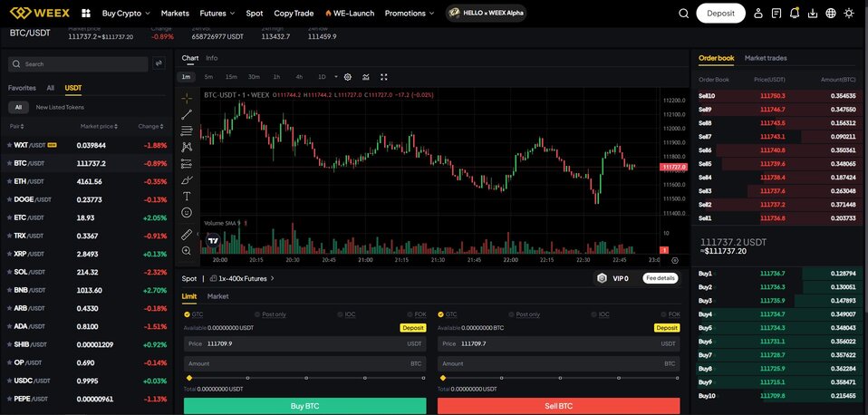Select the 15m timeframe
Screen dimensions: 868x415
[x=231, y=77]
